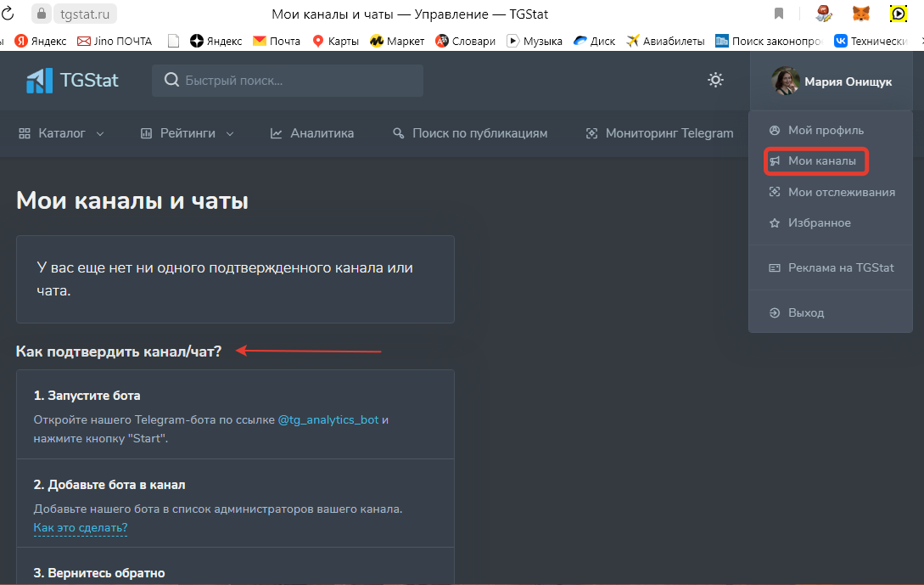Viewport: 924px width, 585px height.
Task: Open the Музыка bookmark icon
Action: [512, 40]
